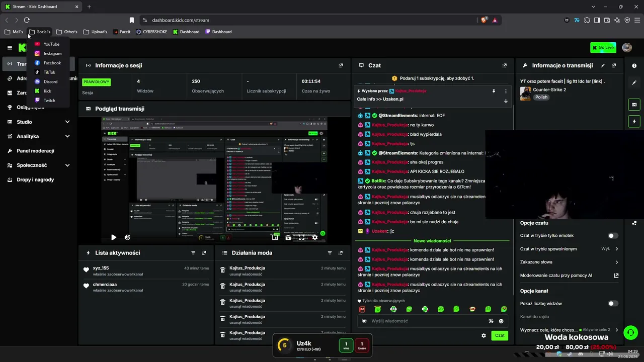Screen dimensions: 644x362
Task: Click the green-outlined ticket icon in right sidebar
Action: point(634,105)
